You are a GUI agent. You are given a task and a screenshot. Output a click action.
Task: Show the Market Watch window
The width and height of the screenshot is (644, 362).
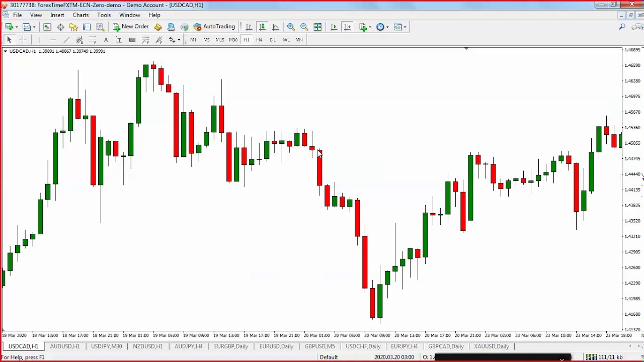point(47,27)
